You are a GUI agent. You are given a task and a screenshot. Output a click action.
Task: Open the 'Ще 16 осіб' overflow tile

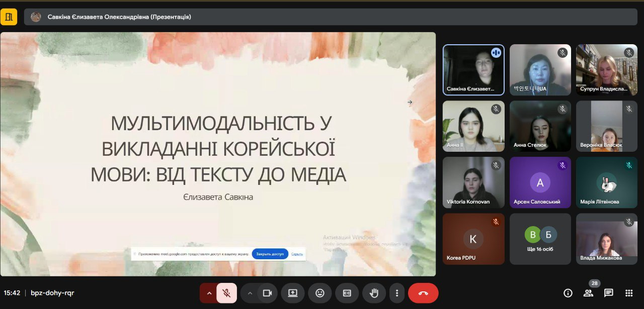coord(540,239)
